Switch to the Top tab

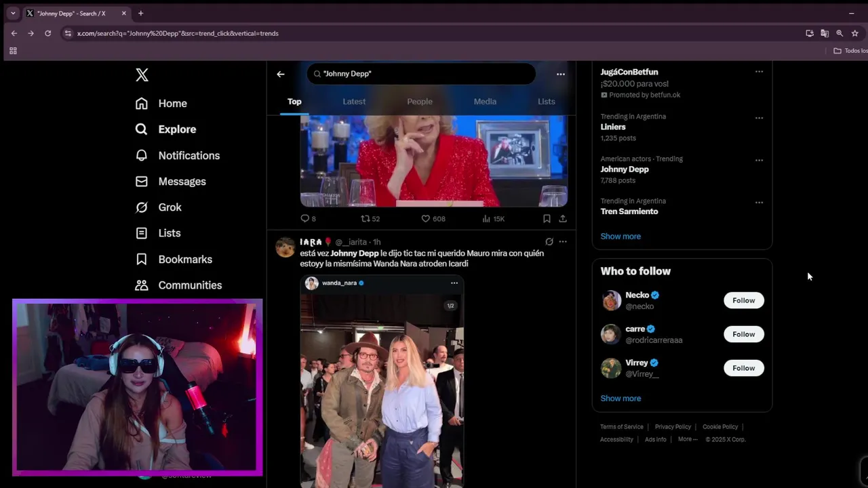tap(294, 102)
